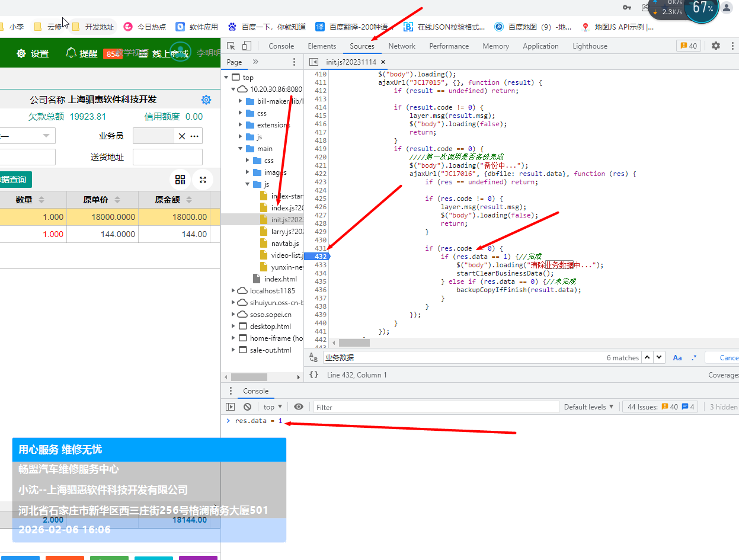Click the QR code icon button

pos(181,180)
